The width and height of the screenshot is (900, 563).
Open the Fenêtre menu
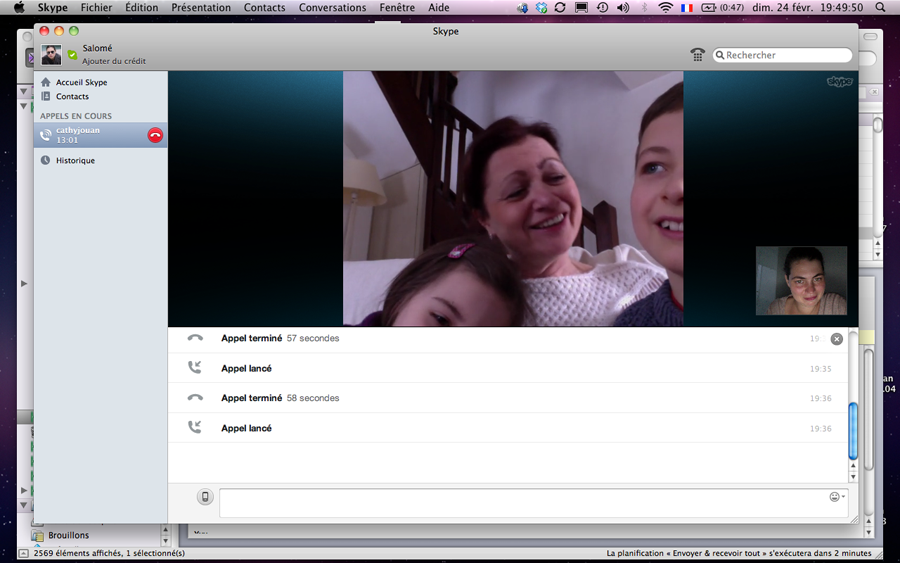point(397,7)
